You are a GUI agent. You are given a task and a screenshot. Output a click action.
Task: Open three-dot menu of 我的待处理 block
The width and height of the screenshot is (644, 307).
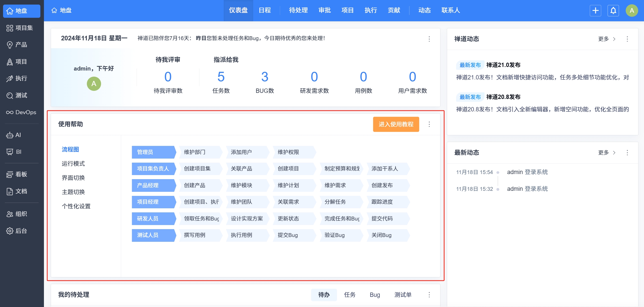coord(429,295)
